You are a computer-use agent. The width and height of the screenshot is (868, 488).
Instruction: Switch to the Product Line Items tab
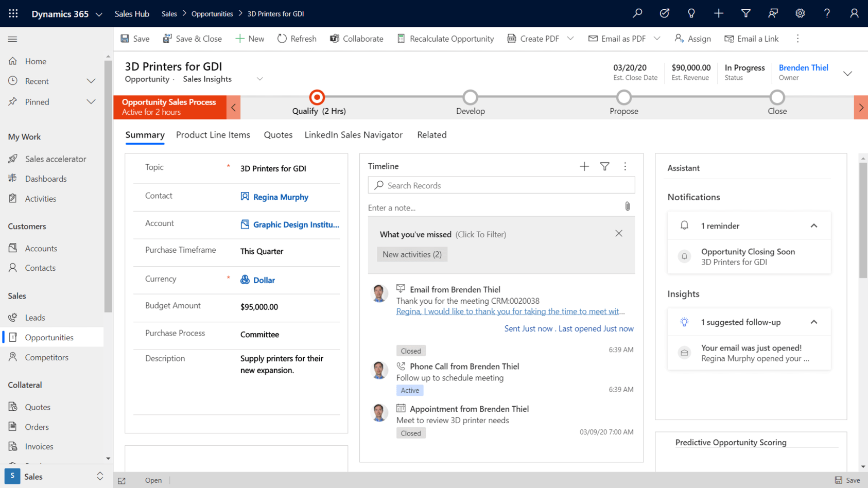(x=213, y=135)
